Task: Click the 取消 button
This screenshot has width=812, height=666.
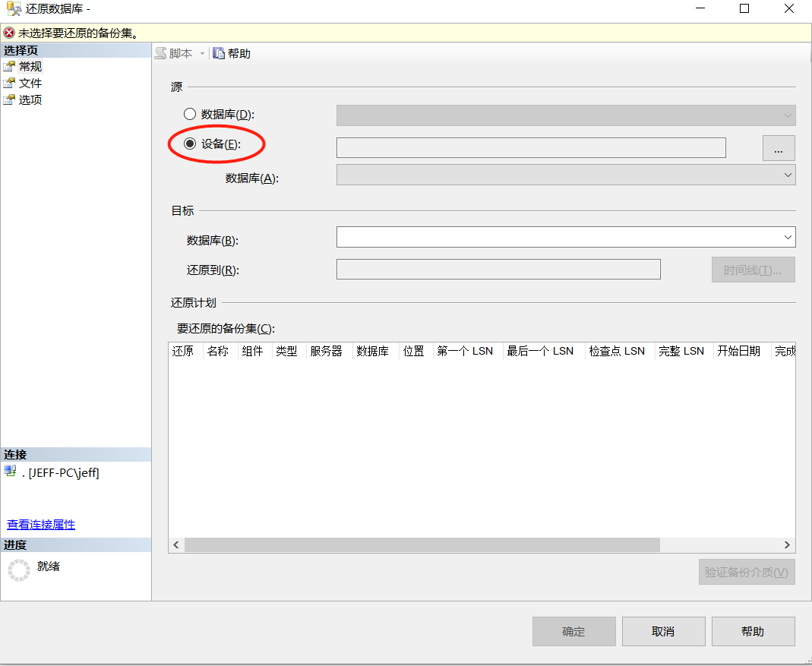Action: coord(663,631)
